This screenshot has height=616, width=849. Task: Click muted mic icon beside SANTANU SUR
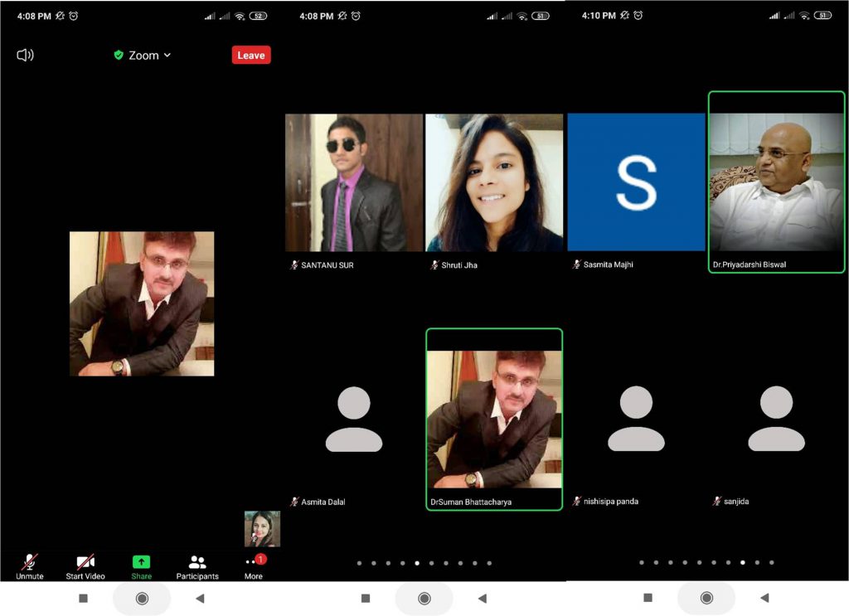[294, 265]
